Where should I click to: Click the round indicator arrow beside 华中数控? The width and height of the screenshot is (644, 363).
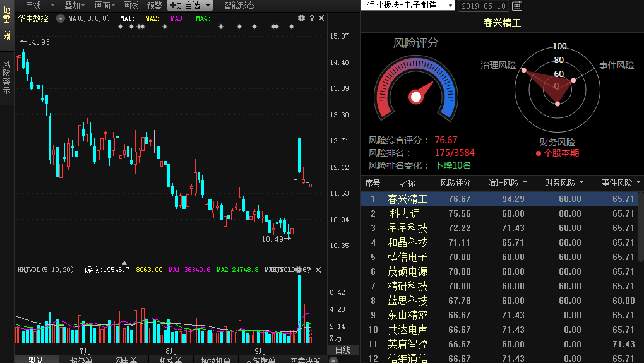click(x=61, y=19)
